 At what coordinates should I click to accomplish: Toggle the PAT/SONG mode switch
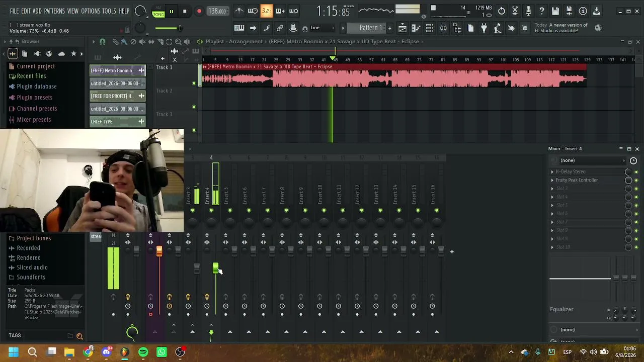tap(158, 12)
